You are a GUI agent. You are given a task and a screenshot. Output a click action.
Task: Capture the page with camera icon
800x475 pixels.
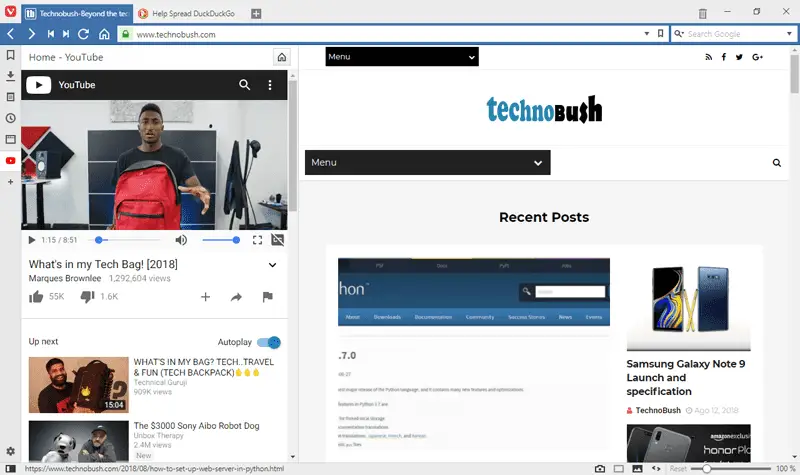click(600, 468)
